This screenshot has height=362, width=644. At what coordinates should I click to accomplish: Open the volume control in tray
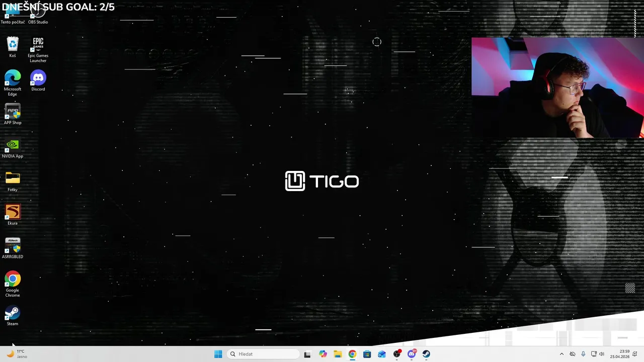602,354
